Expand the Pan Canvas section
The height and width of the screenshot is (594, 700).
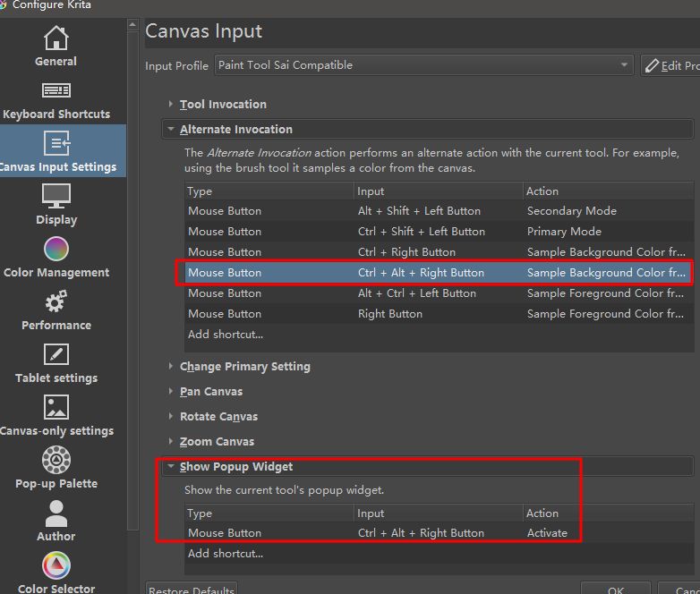pyautogui.click(x=210, y=392)
